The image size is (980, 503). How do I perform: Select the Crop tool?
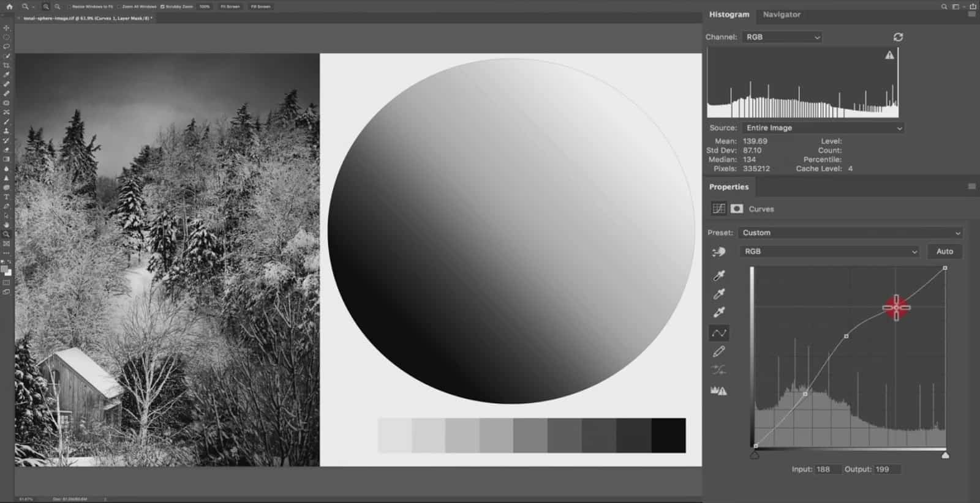7,65
